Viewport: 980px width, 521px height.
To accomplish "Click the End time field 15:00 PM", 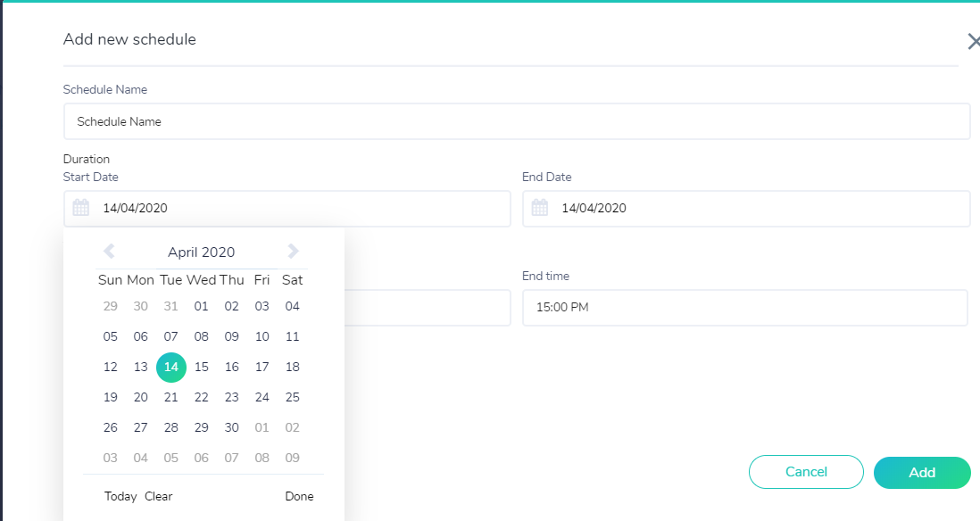I will pyautogui.click(x=745, y=308).
